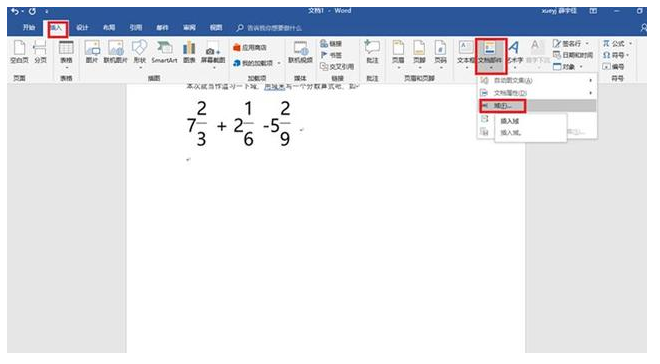The width and height of the screenshot is (660, 364).
Task: Insert a chart (图表)
Action: (189, 52)
